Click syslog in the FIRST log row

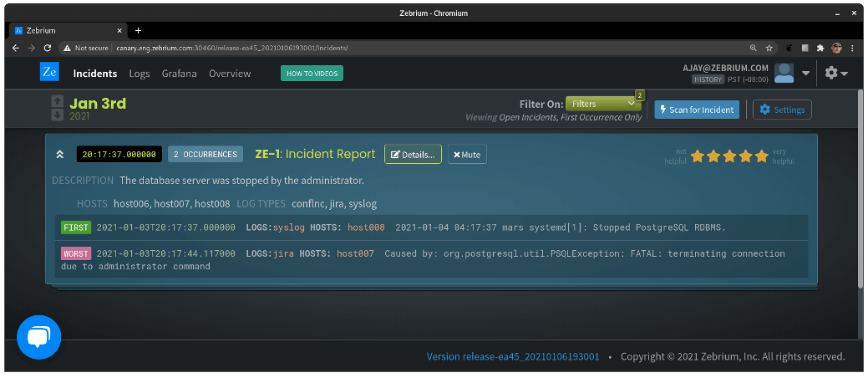289,227
